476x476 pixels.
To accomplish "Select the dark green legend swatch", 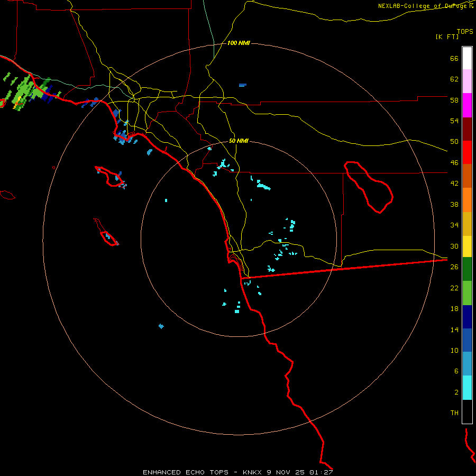I will click(467, 269).
